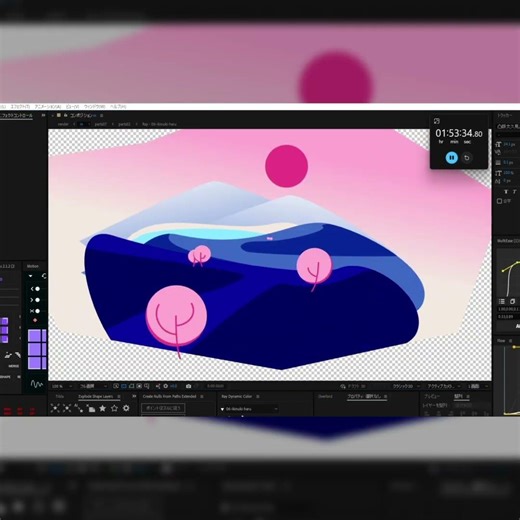Click the copy icon below the ease curve
Image resolution: width=520 pixels, height=520 pixels.
(x=513, y=301)
